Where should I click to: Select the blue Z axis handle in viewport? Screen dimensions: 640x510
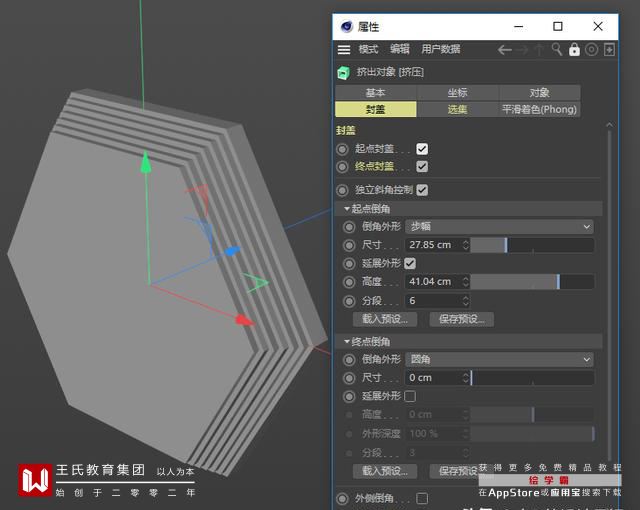click(232, 251)
